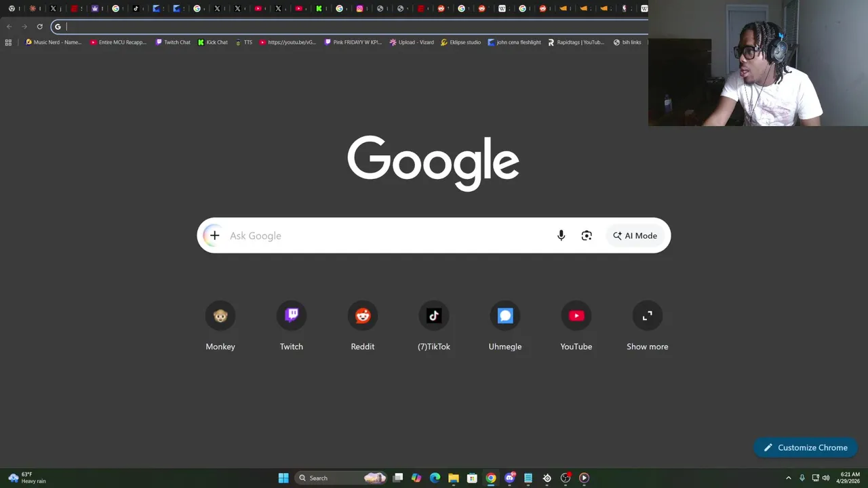Viewport: 868px width, 488px height.
Task: Open the Twitch shortcut tile
Action: (292, 327)
